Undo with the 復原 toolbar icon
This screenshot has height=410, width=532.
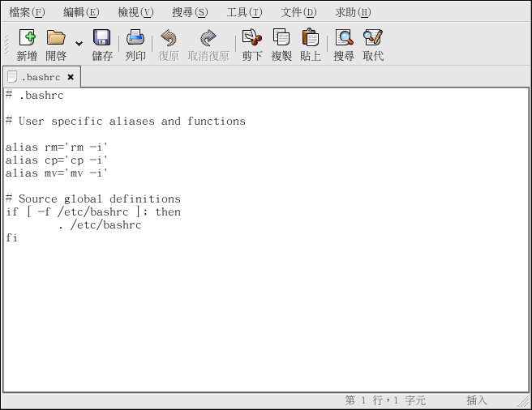point(169,39)
